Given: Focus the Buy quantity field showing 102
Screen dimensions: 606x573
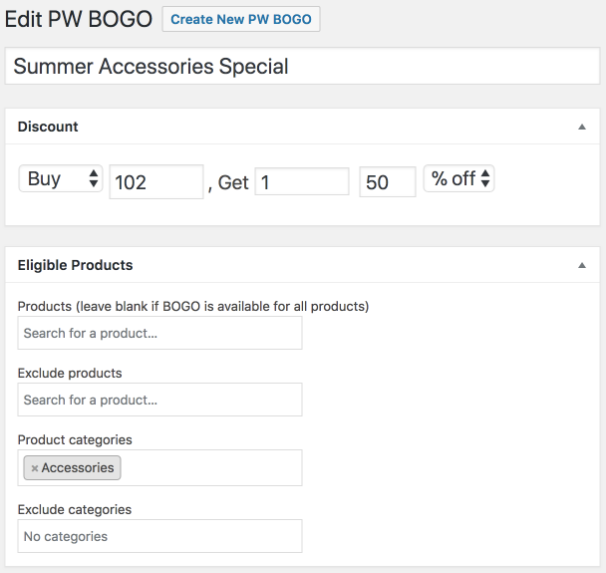Looking at the screenshot, I should [156, 182].
